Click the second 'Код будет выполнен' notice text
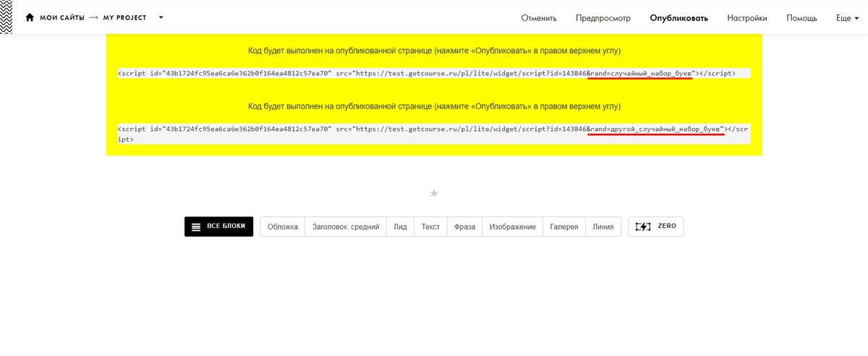The image size is (868, 356). point(434,106)
